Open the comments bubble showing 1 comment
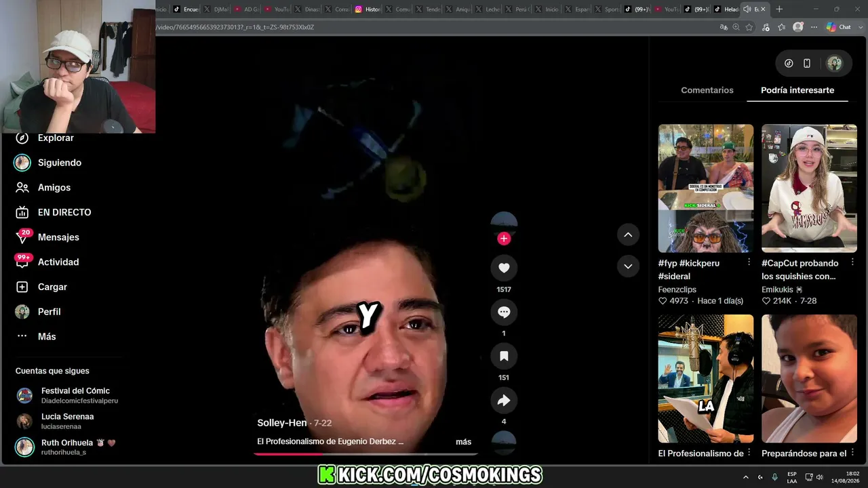Screen dimensions: 868x488 (504, 312)
